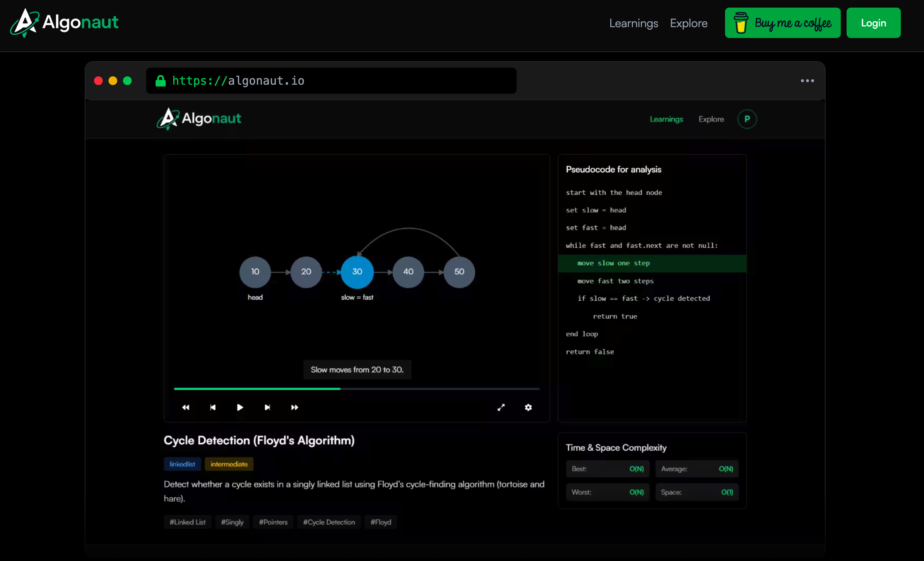Step back one frame in the animation
Viewport: 924px width, 561px height.
point(213,407)
